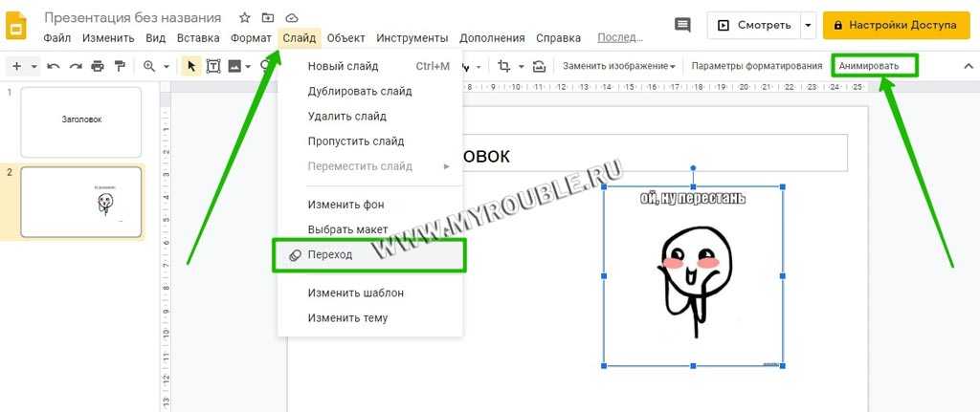Collapse the toolbar with the chevron

(x=967, y=66)
